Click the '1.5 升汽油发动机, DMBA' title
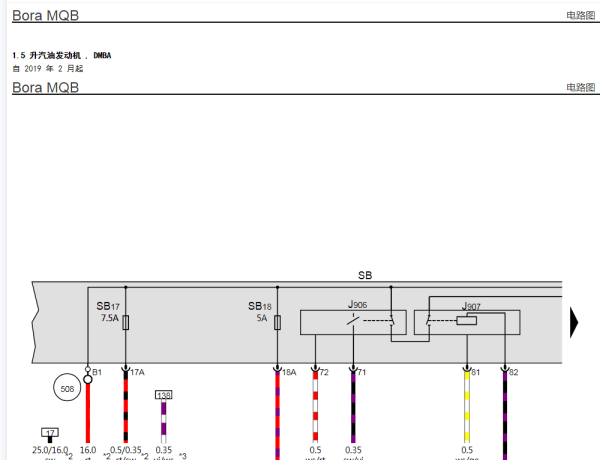The image size is (600, 460). (x=62, y=55)
